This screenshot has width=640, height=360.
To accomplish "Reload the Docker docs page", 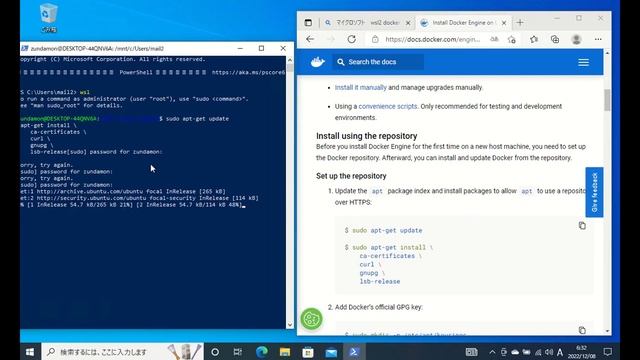I will [351, 39].
